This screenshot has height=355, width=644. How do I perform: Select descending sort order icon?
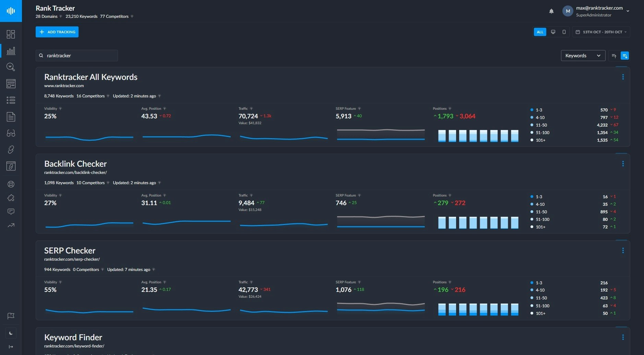[x=625, y=56]
